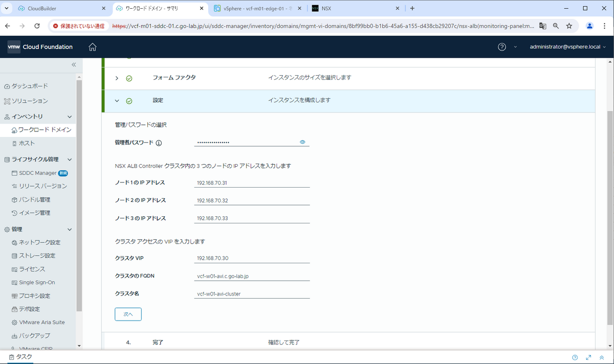Click the 管理者パスワード input field

click(246, 142)
